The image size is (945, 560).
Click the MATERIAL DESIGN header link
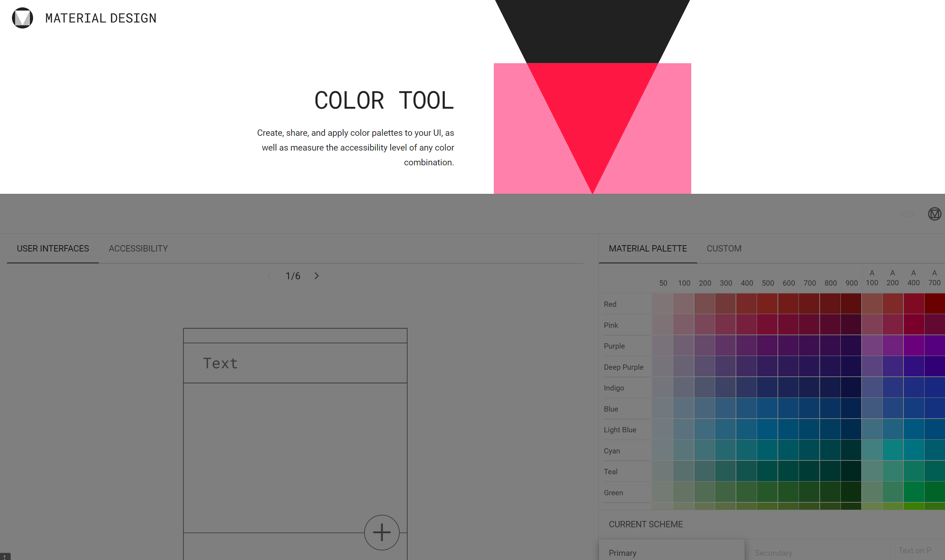101,18
